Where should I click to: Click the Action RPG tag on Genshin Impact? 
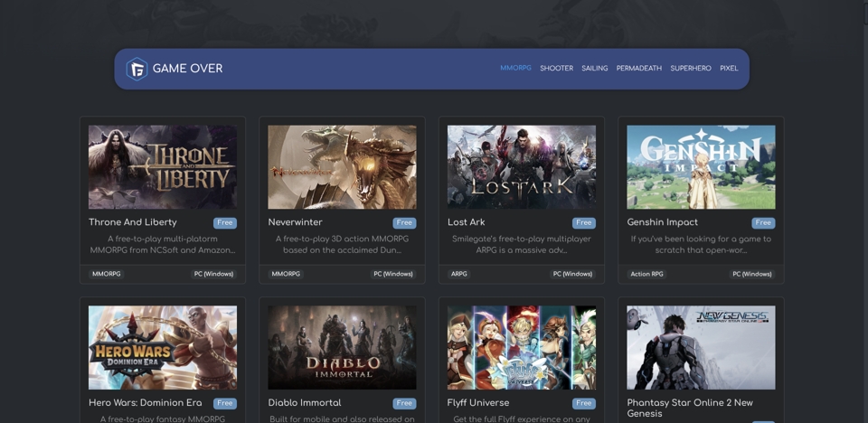(x=646, y=274)
